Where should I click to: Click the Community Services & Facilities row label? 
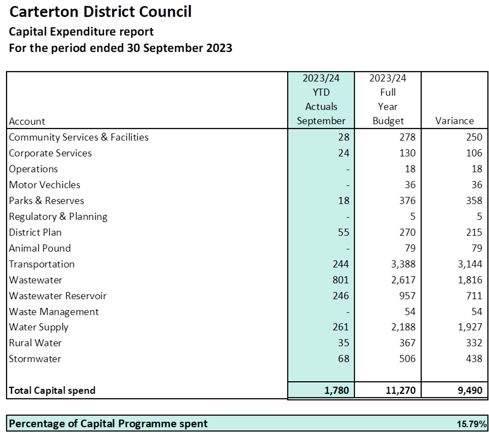click(x=79, y=137)
